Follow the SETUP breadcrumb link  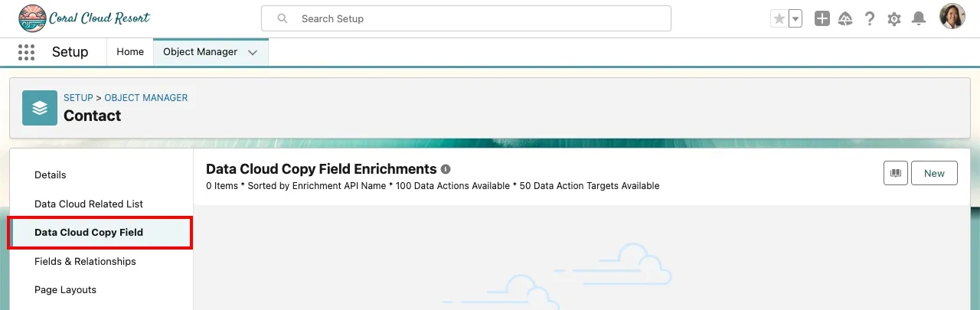pyautogui.click(x=78, y=98)
